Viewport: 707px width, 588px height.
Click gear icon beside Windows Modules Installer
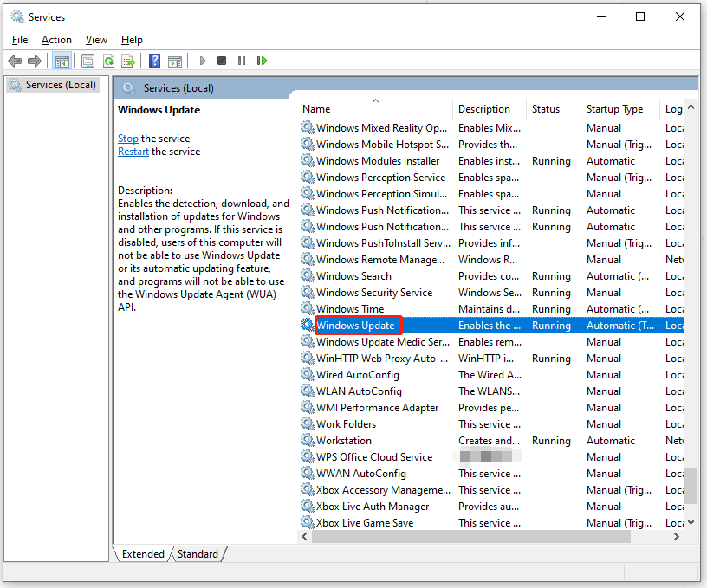307,160
